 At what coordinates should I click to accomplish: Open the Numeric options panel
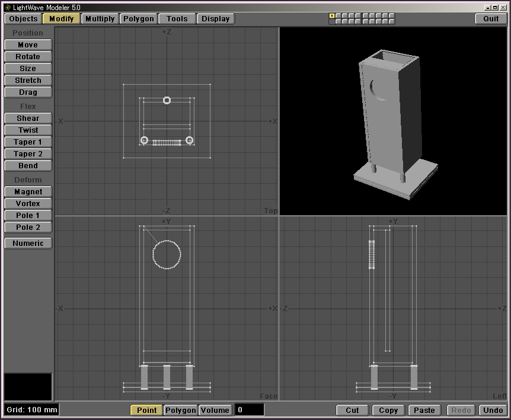[28, 243]
